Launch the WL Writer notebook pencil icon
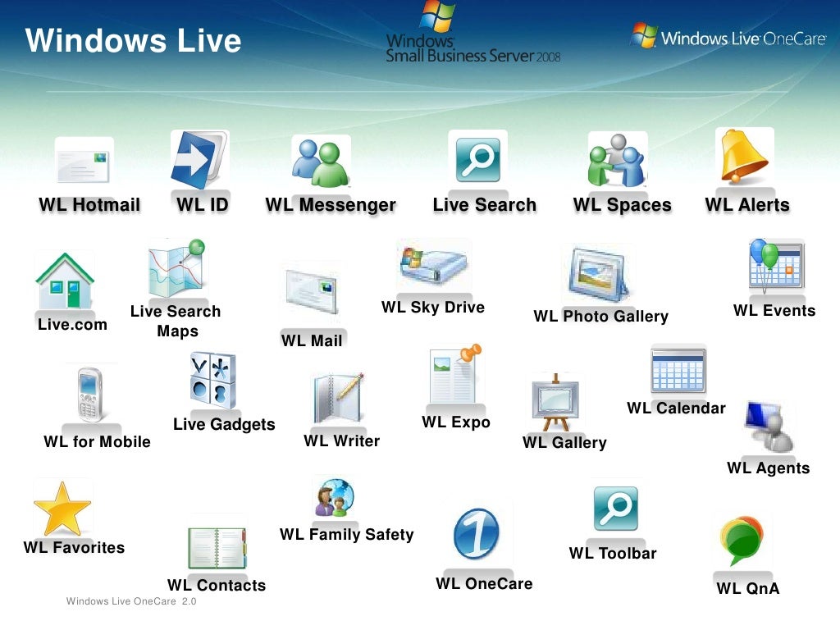Screen dimensions: 840x630 click(x=339, y=399)
